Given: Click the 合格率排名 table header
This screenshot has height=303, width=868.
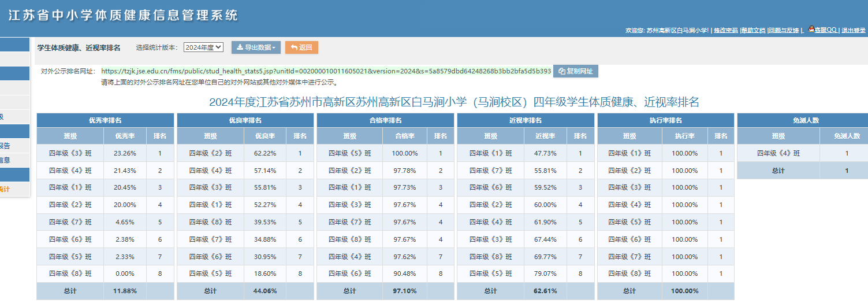Looking at the screenshot, I should [x=386, y=120].
